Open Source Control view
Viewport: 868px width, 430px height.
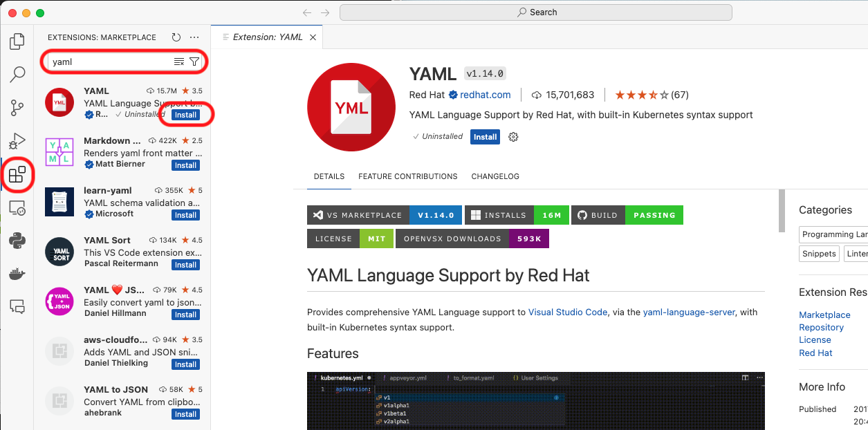click(17, 108)
